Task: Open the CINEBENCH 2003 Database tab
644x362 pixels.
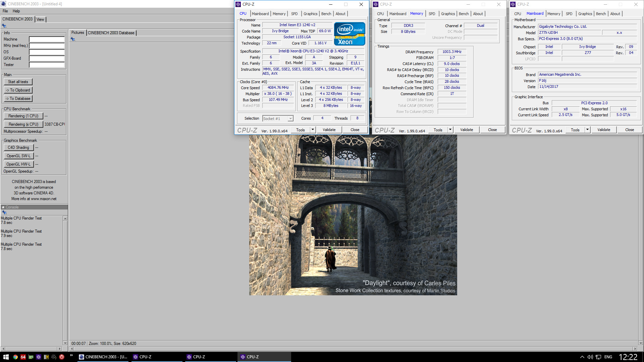Action: pos(111,33)
